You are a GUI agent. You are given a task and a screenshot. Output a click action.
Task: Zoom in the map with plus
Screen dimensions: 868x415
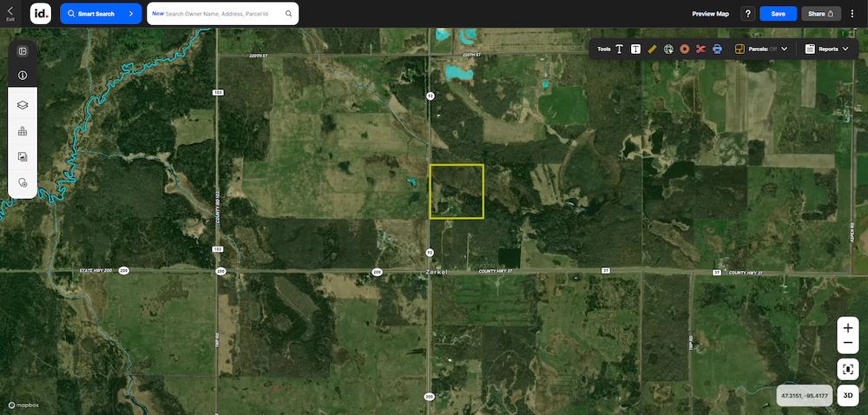[848, 328]
